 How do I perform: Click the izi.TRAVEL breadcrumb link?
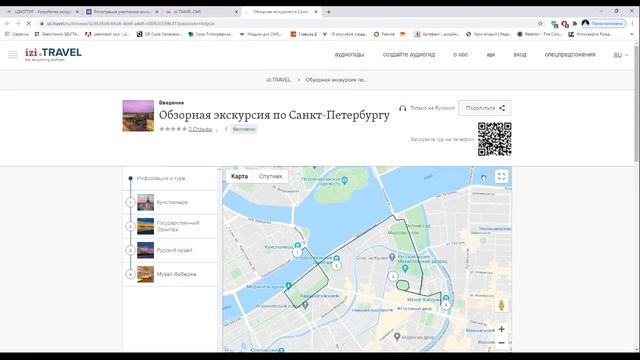(278, 80)
